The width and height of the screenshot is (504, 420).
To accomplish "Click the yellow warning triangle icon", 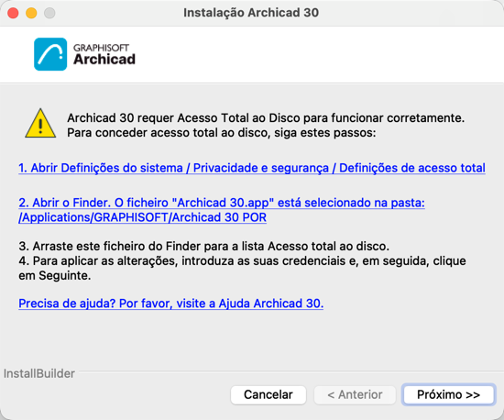I will click(40, 123).
